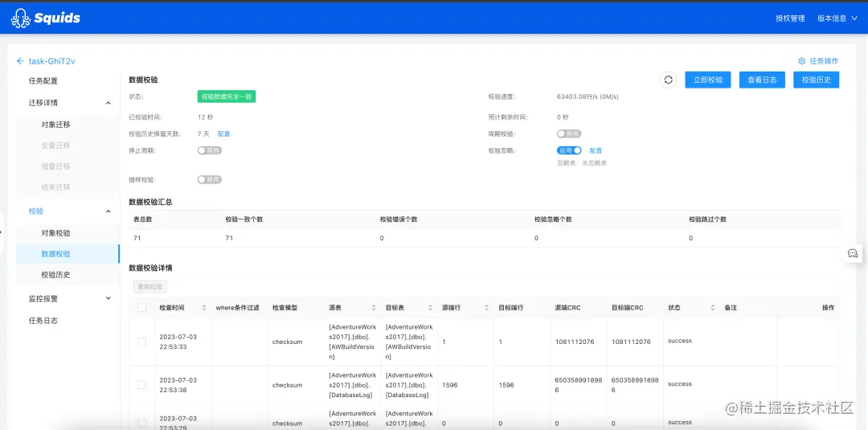Click the 校验数据完全一致 status badge
The image size is (868, 430).
[x=227, y=96]
